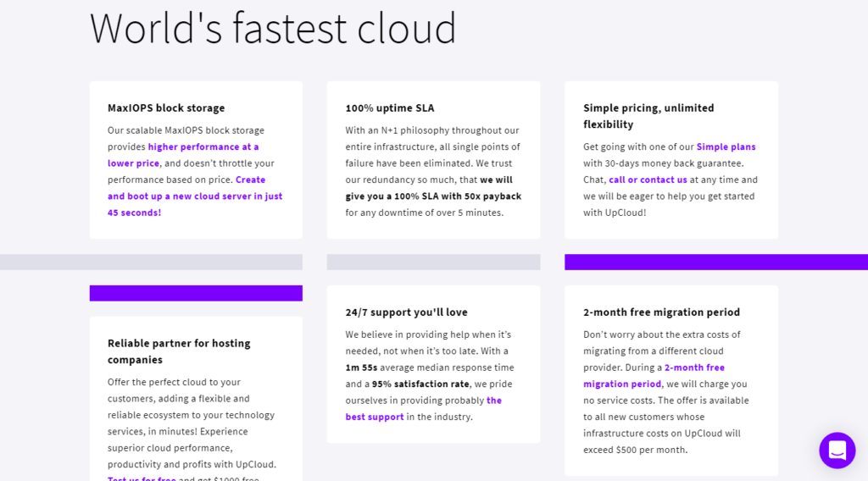Click purple bar above the Reliable partner card
This screenshot has height=481, width=868.
click(x=196, y=293)
